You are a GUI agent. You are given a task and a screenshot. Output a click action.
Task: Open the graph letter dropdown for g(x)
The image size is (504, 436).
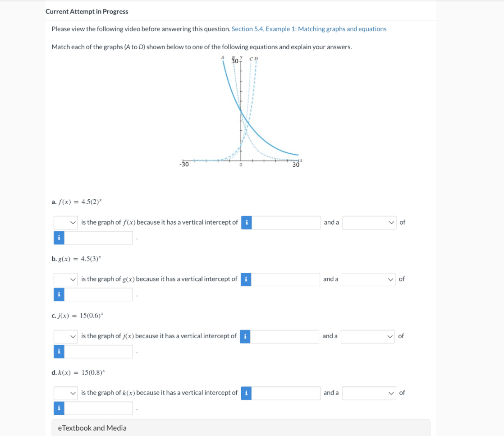click(x=65, y=279)
